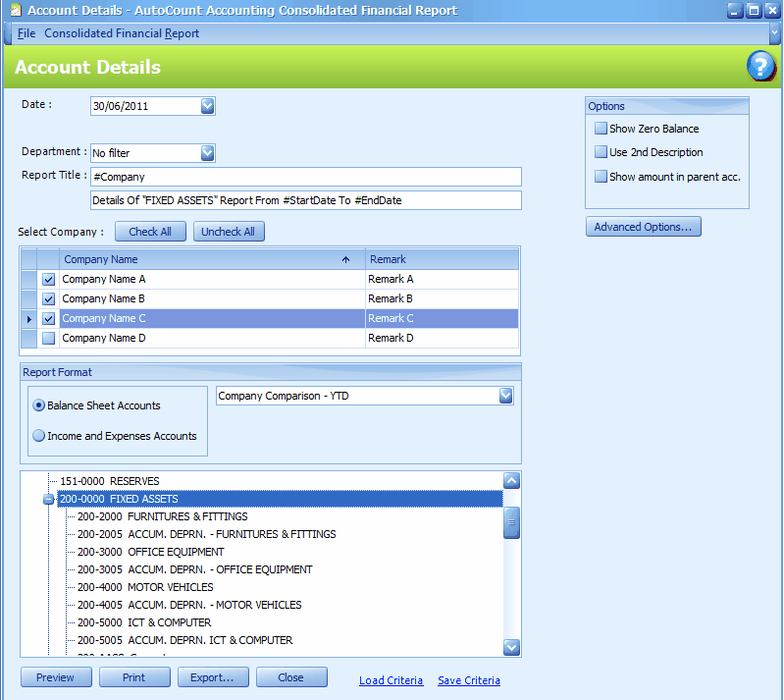
Task: Click account tree scroll up arrow
Action: (x=511, y=481)
